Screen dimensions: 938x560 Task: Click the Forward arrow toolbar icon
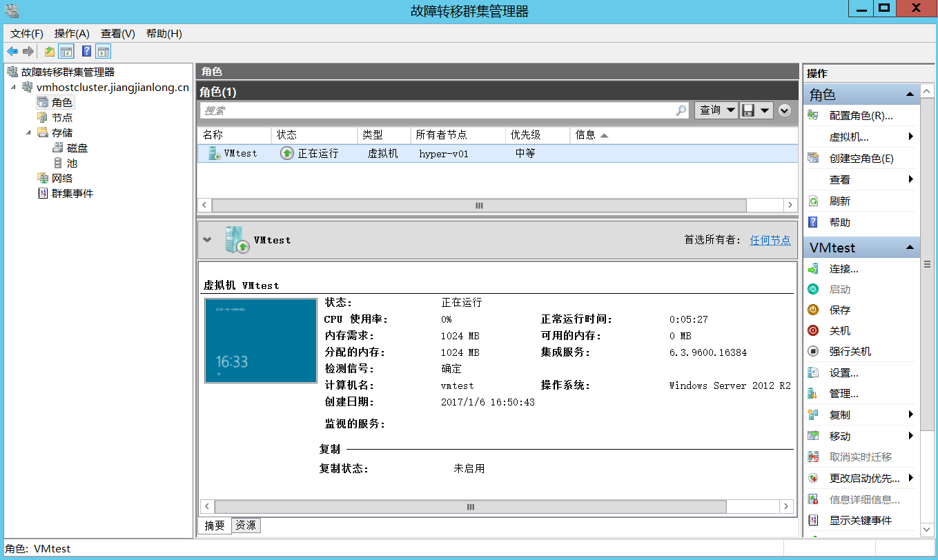click(28, 52)
